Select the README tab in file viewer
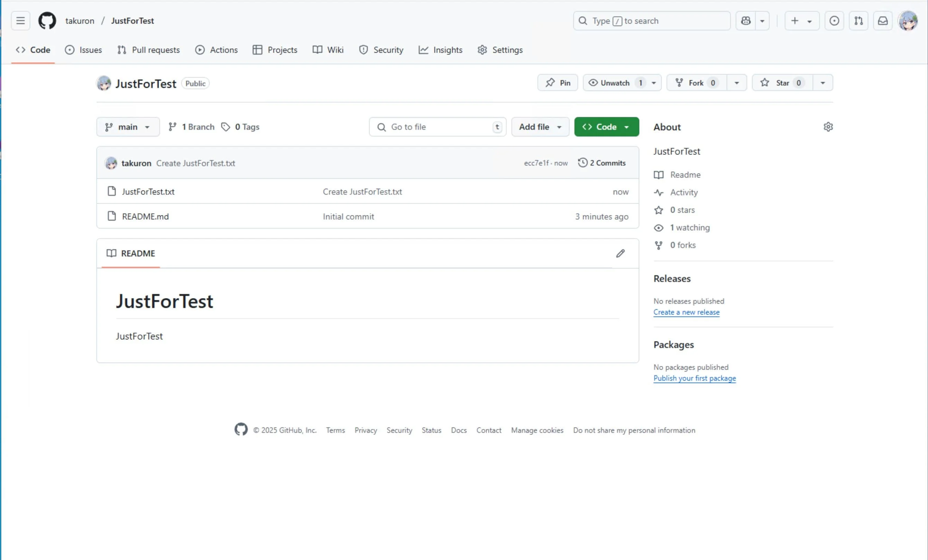Image resolution: width=928 pixels, height=560 pixels. coord(131,254)
